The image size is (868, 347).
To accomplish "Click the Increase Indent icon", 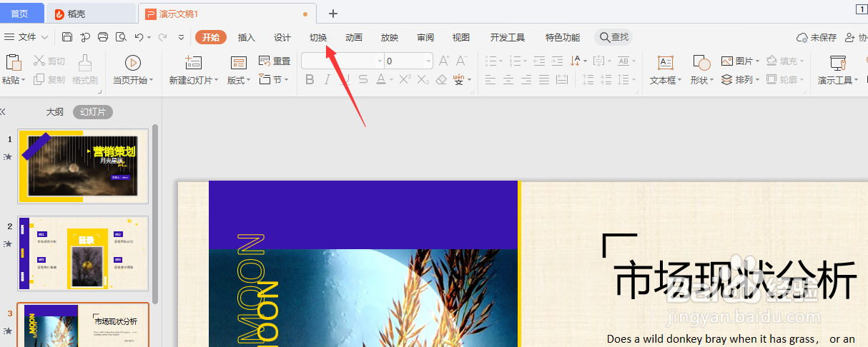I will point(558,61).
